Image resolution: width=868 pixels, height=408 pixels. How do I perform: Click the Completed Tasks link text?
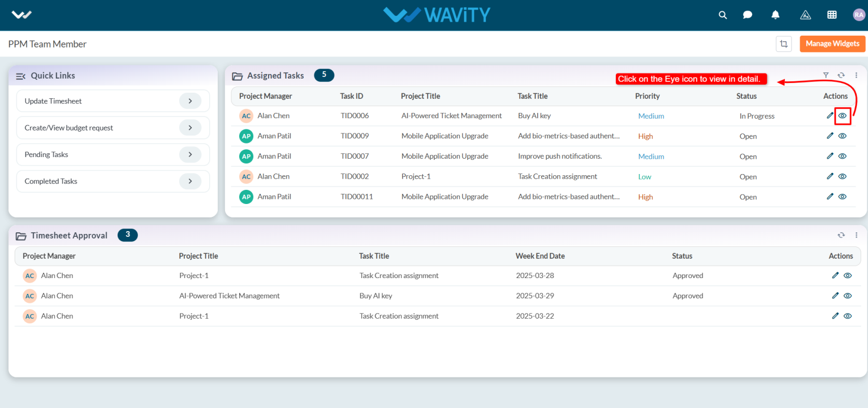pos(51,181)
